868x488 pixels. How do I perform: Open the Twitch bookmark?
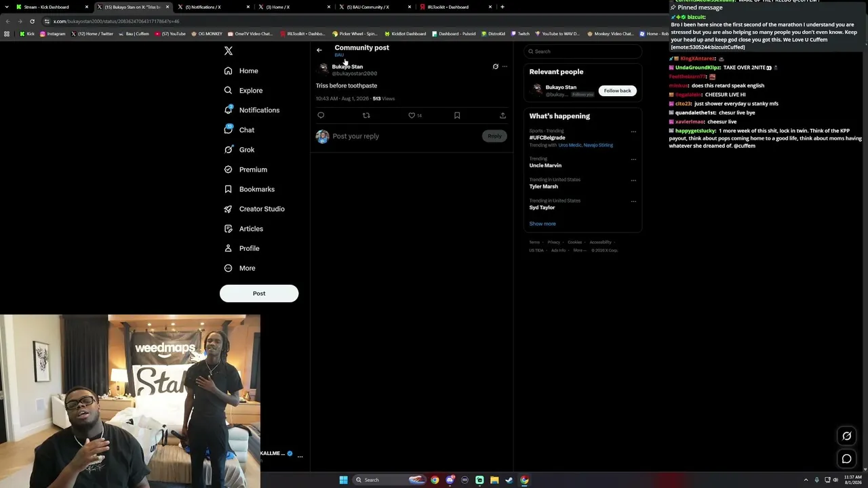pos(521,33)
